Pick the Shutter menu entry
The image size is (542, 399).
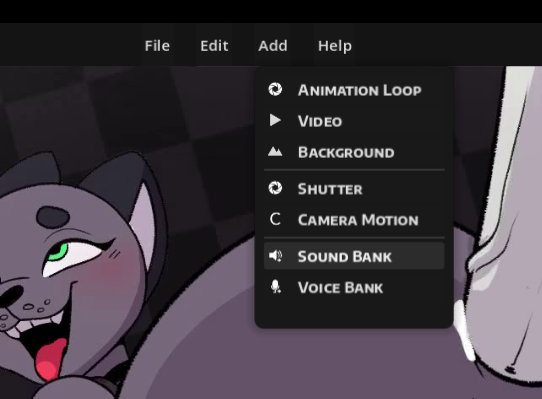pyautogui.click(x=354, y=189)
